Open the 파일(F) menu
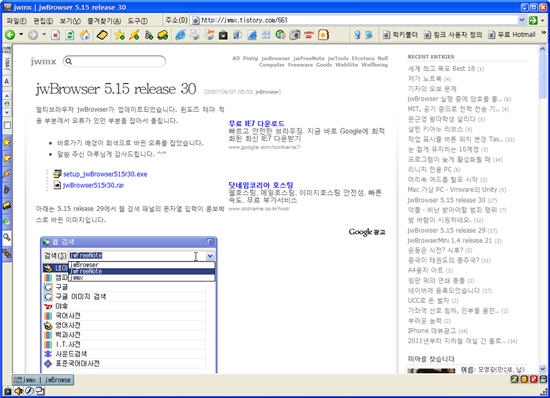The height and width of the screenshot is (398, 550). click(16, 21)
